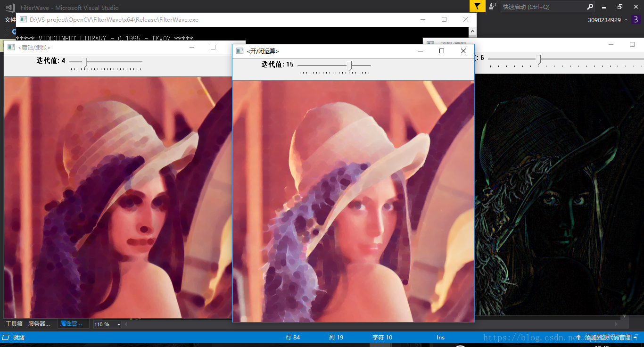Image resolution: width=644 pixels, height=347 pixels.
Task: Click the 行 84 status bar entry
Action: tap(293, 338)
